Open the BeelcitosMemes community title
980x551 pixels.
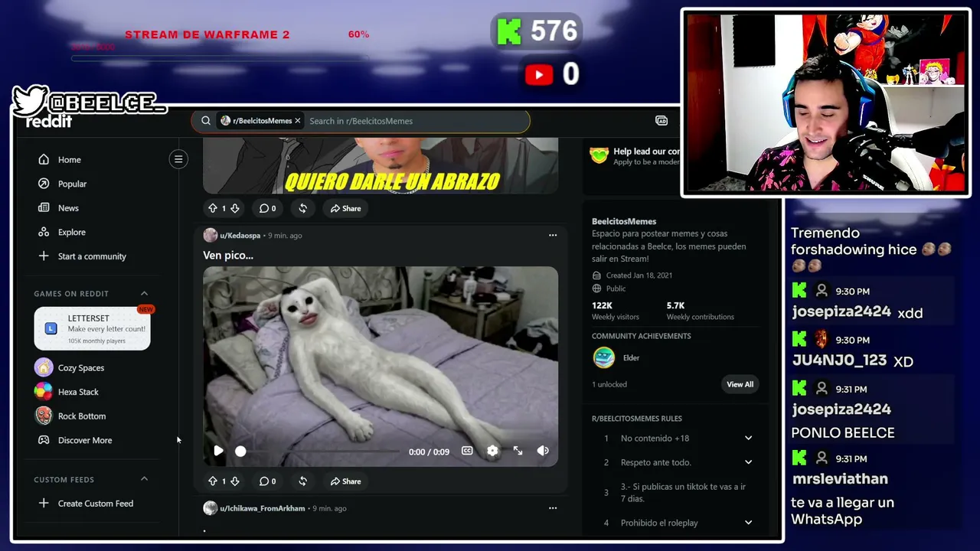[624, 221]
